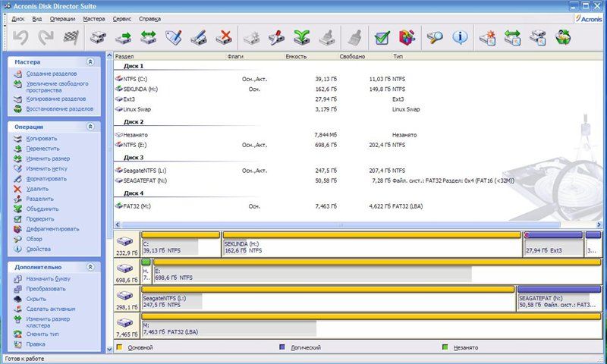Screen dimensions: 607x364
Task: Click the Check partition toolbar icon with green checkmark
Action: coord(382,37)
